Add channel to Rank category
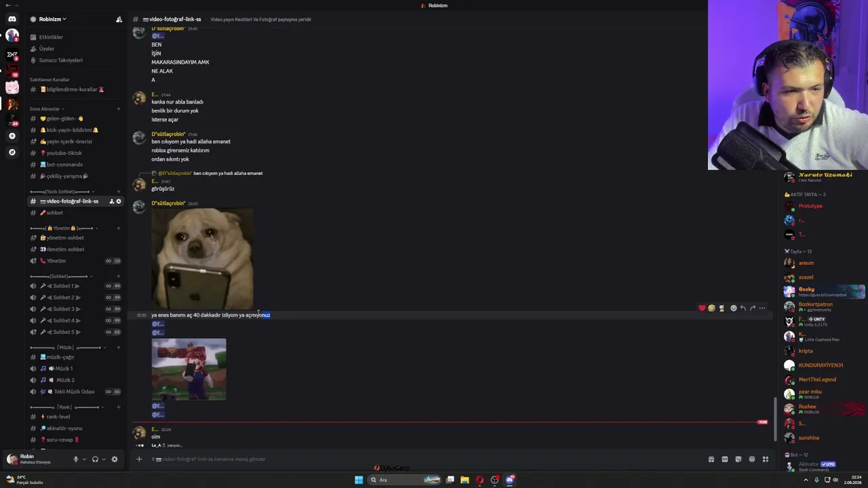This screenshot has width=868, height=488. 119,407
